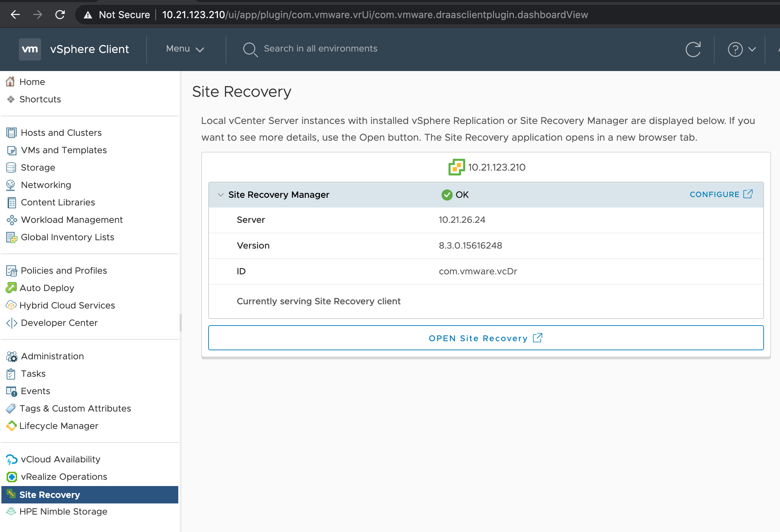
Task: Open Tags & Custom Attributes
Action: [75, 408]
